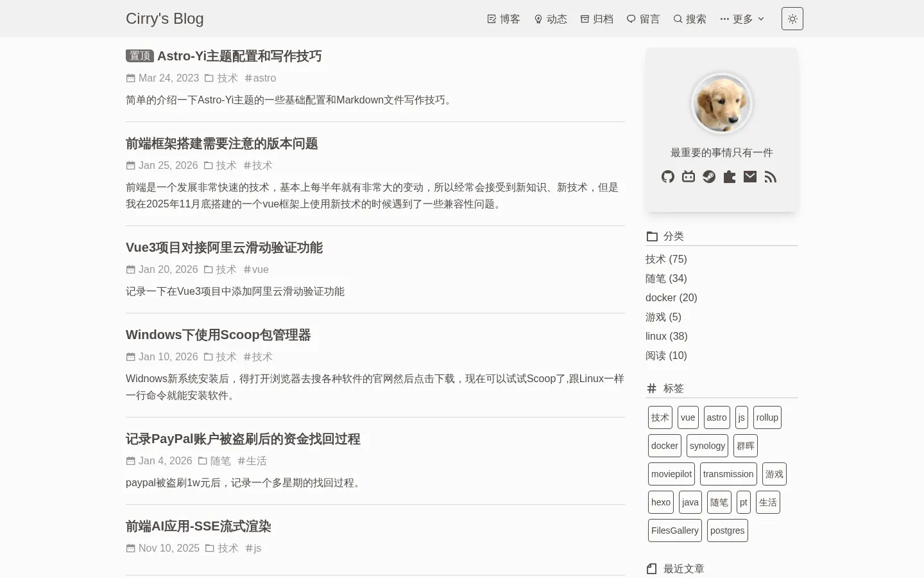Open the 留言 message menu item

[643, 19]
